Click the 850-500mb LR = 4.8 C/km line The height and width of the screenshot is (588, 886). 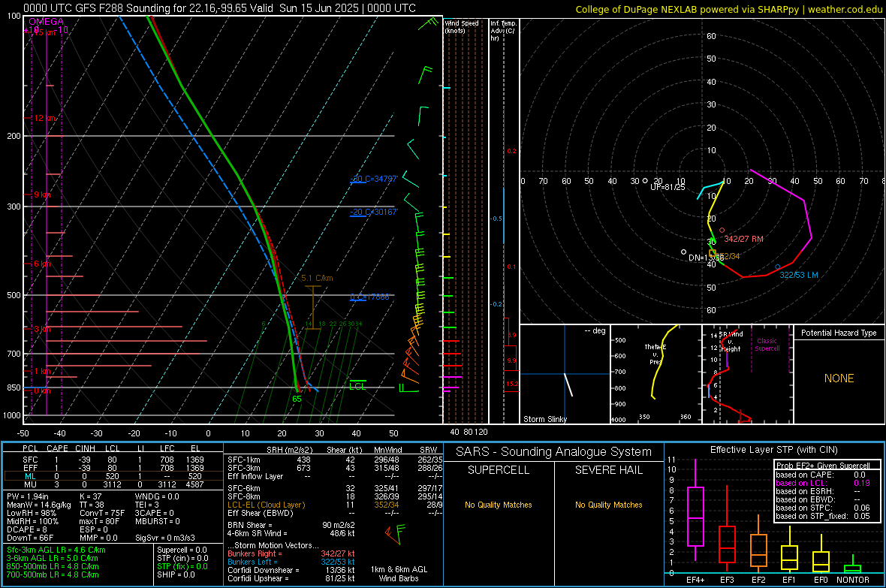[x=53, y=566]
